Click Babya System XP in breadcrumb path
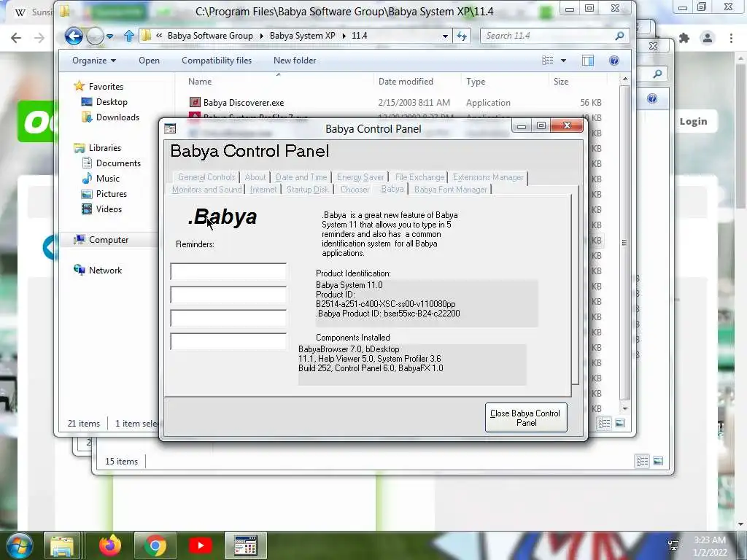Viewport: 747px width, 560px height. coord(302,36)
